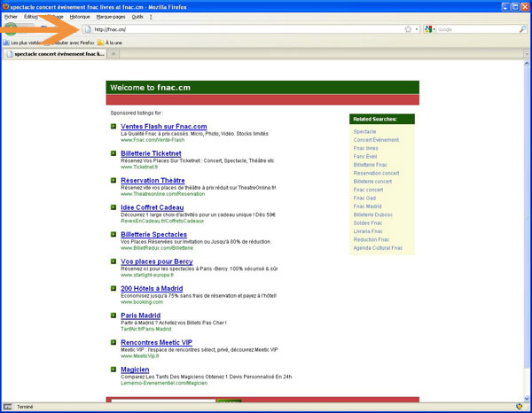The width and height of the screenshot is (532, 413).
Task: Open related search Reduction Fnac
Action: coord(372,239)
